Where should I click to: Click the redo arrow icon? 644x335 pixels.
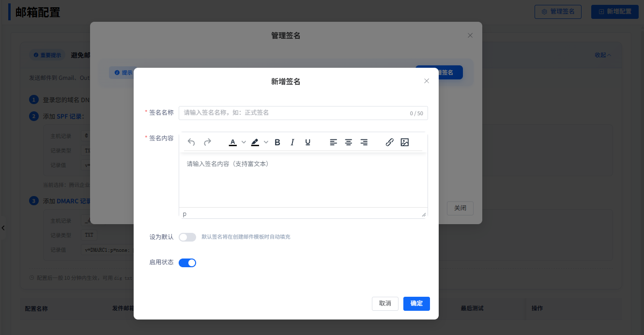[x=207, y=142]
